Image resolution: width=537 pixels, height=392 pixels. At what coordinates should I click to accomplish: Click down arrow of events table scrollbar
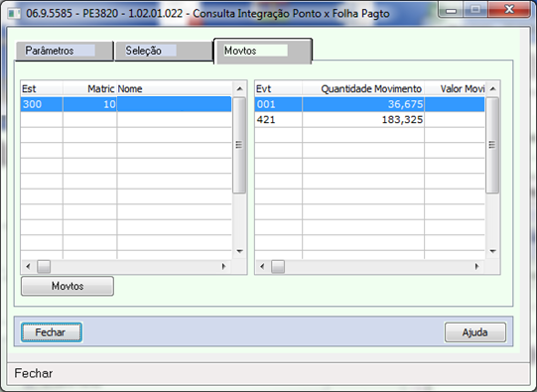click(x=492, y=251)
